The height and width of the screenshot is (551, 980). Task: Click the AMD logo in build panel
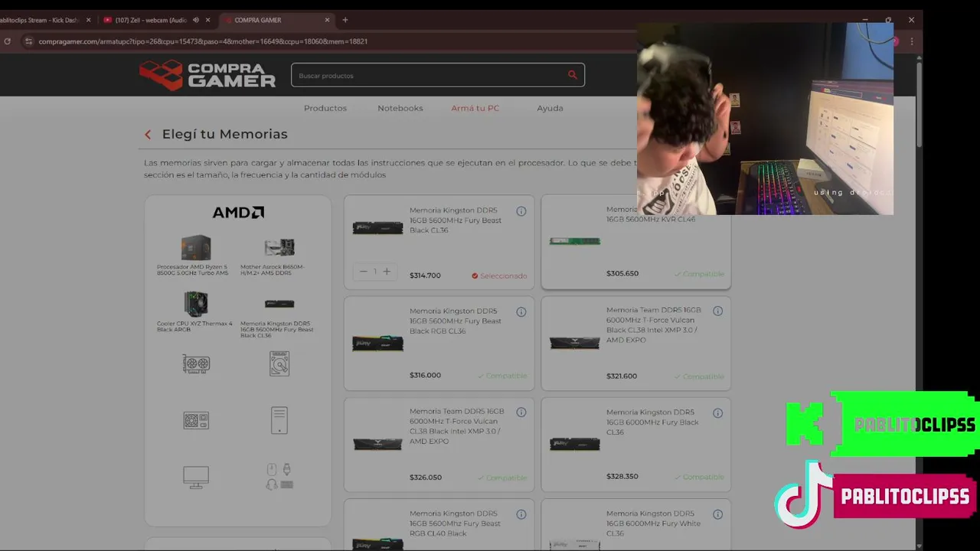(238, 212)
